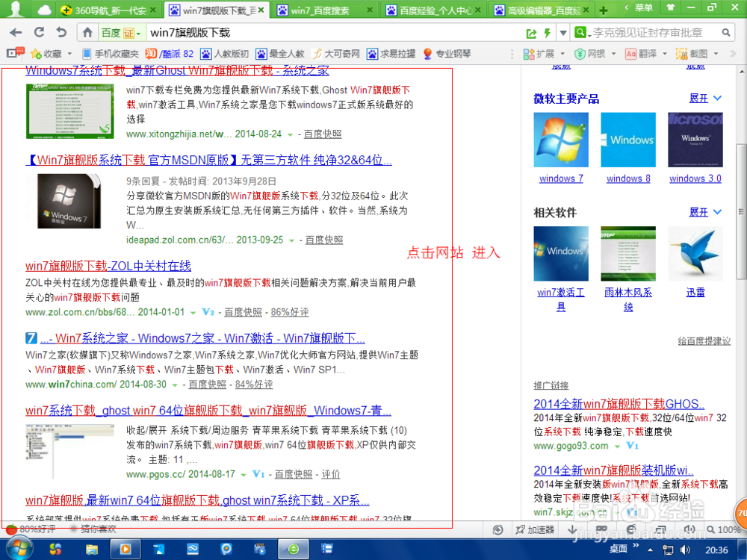747x560 pixels.
Task: Open the 2014全新win7旗舰版下载GHOS ad link
Action: click(619, 404)
